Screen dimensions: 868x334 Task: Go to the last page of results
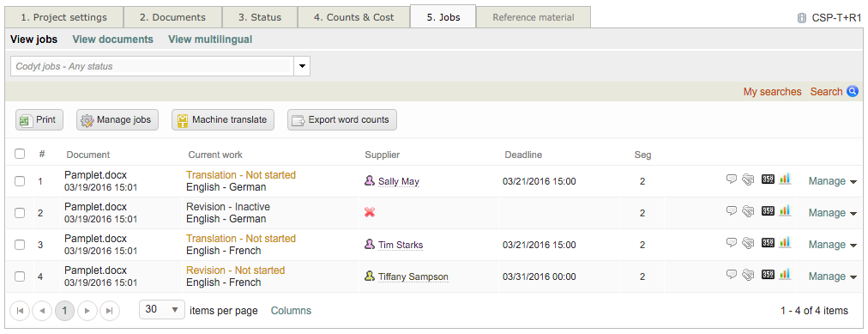point(110,311)
